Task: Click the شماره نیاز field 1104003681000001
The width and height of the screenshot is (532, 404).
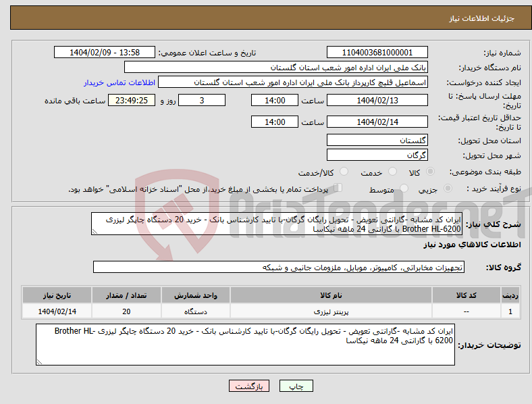Action: click(377, 53)
